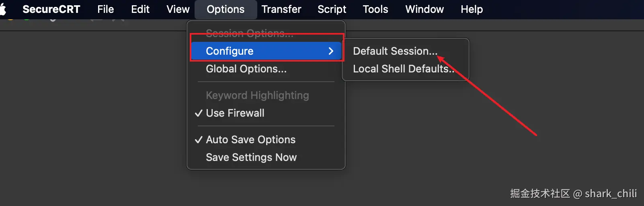The image size is (644, 206).
Task: Open the Transfer menu
Action: (281, 9)
